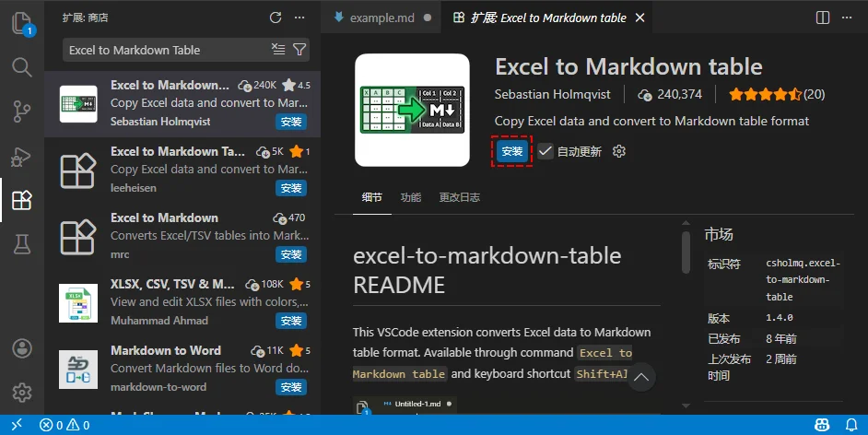Switch to the example.md tab
The height and width of the screenshot is (435, 868).
pyautogui.click(x=382, y=18)
